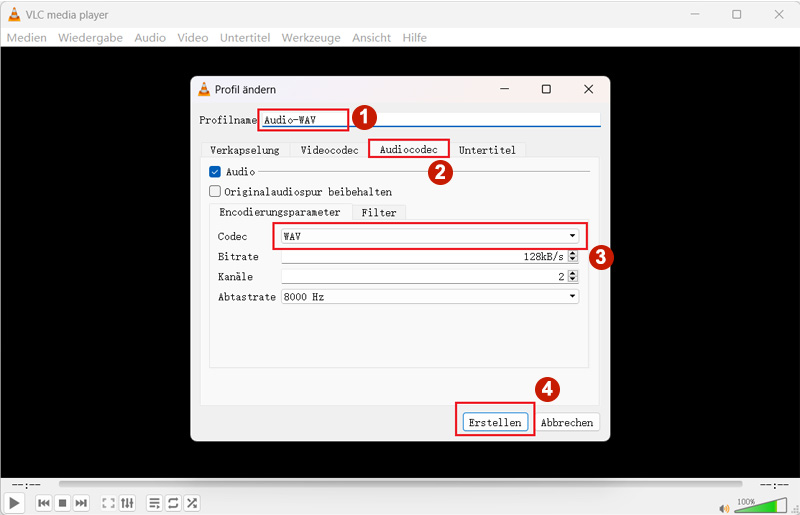Select the Audiocodec tab
800x515 pixels.
pyautogui.click(x=409, y=149)
